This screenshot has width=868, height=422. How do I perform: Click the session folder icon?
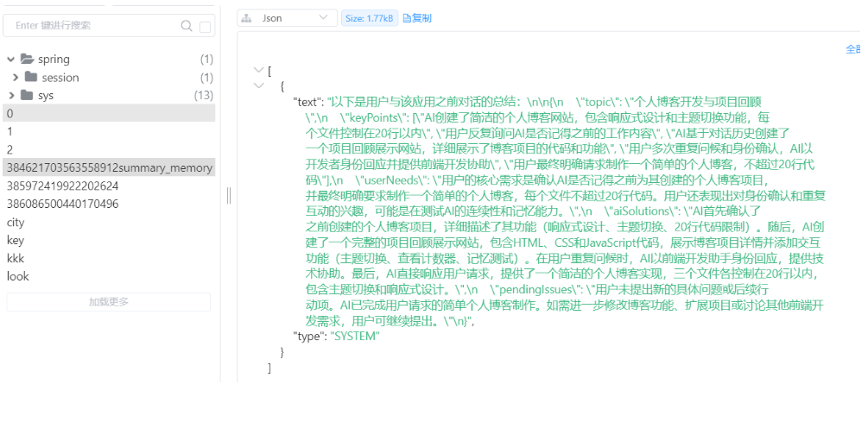tap(31, 77)
